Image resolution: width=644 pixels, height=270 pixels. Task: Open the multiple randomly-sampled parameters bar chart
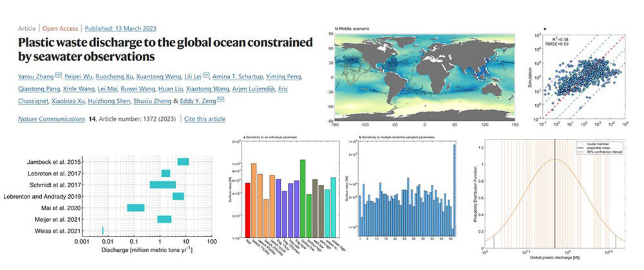tap(408, 190)
